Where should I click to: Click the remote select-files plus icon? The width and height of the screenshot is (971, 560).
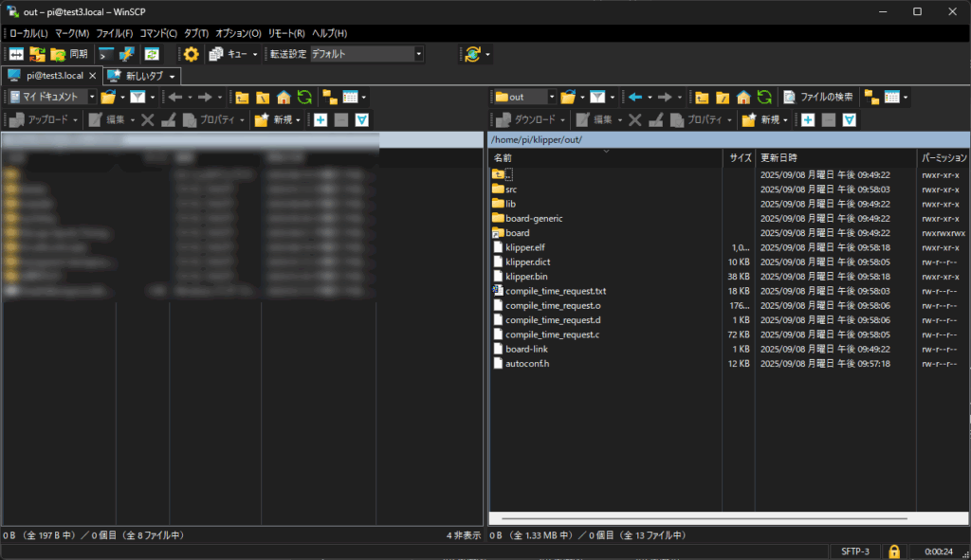pyautogui.click(x=807, y=120)
